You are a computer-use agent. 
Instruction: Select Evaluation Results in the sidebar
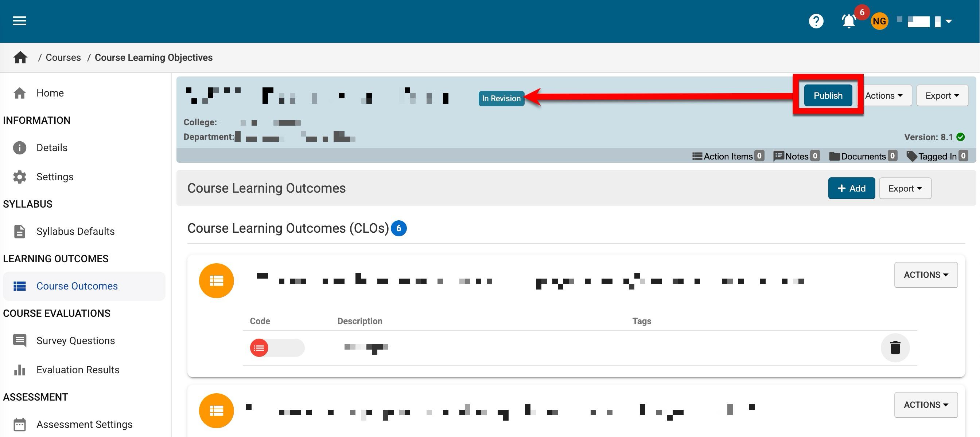click(x=78, y=370)
